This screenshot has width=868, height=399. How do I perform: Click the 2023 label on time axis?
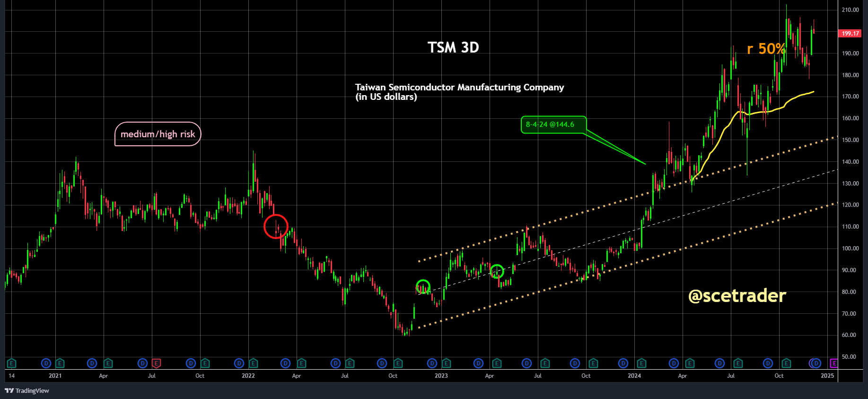[x=441, y=376]
